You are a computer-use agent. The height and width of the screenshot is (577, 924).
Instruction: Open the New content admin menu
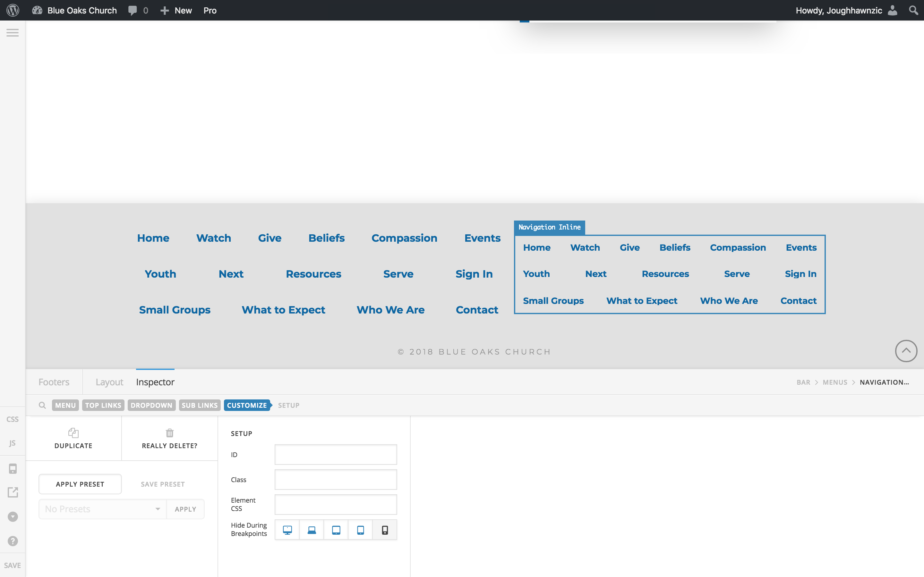pyautogui.click(x=176, y=10)
